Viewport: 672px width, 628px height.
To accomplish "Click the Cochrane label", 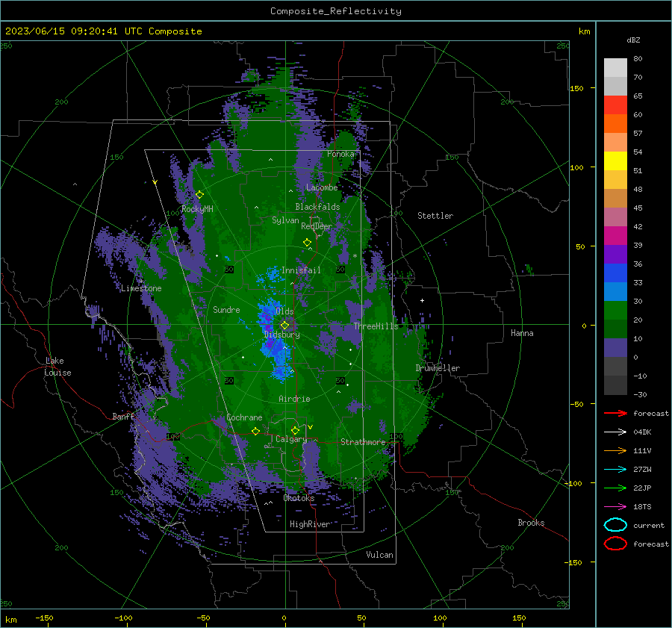I will [244, 417].
